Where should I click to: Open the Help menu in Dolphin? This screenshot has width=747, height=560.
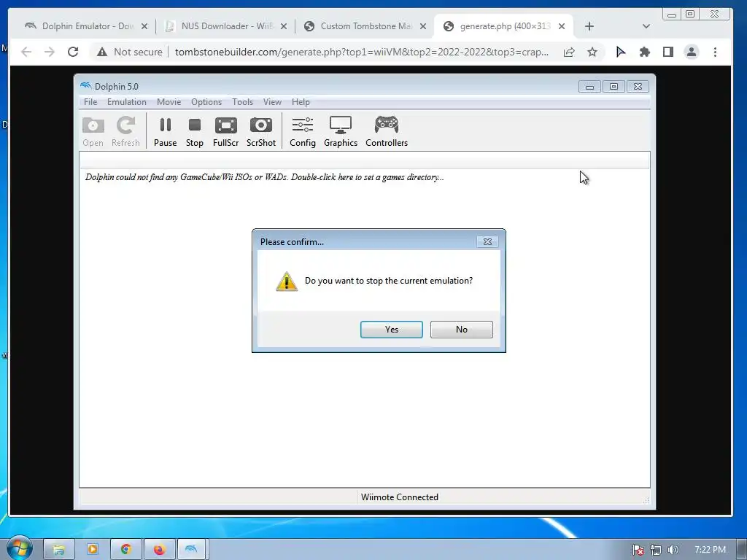click(x=301, y=102)
